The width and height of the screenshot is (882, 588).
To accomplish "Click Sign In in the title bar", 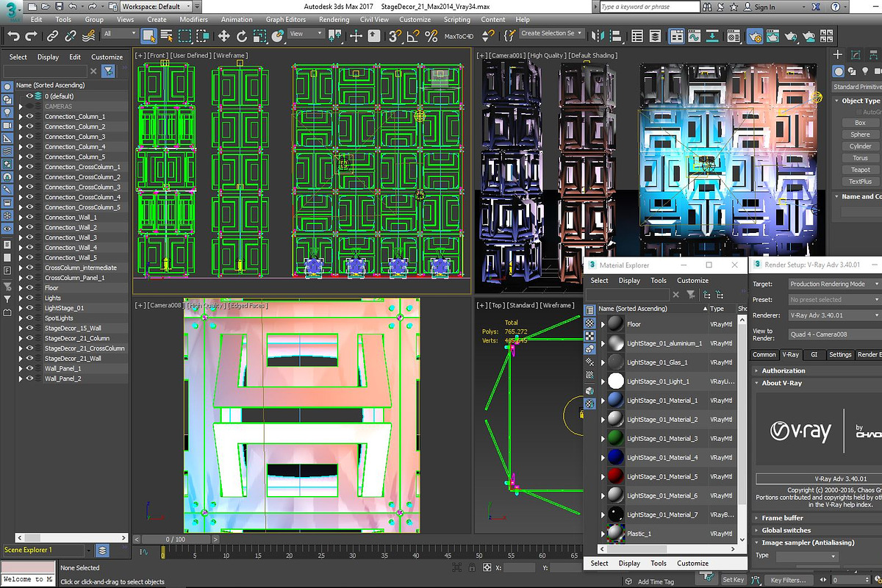I will [764, 7].
